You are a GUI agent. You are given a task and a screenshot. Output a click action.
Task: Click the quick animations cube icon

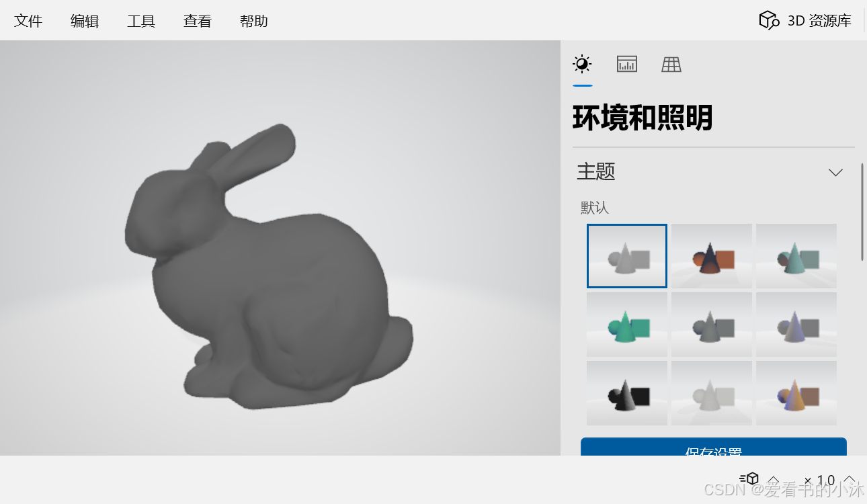[749, 479]
